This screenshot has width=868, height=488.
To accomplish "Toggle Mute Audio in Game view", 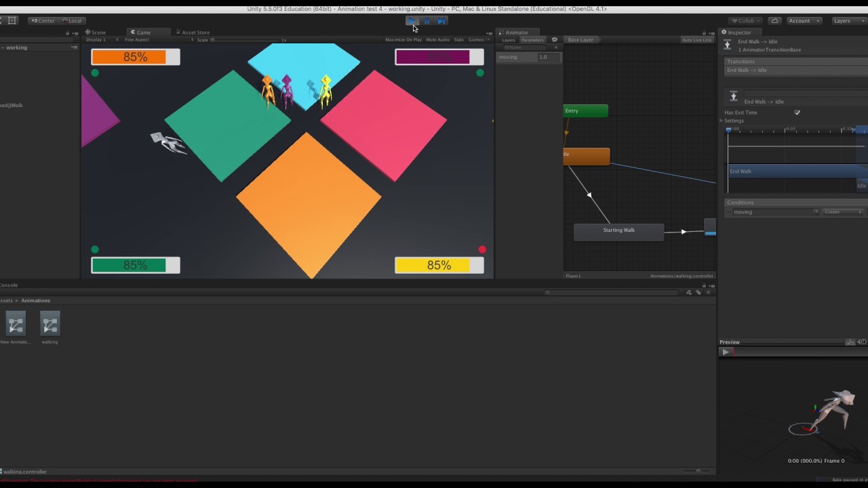I will tap(437, 40).
